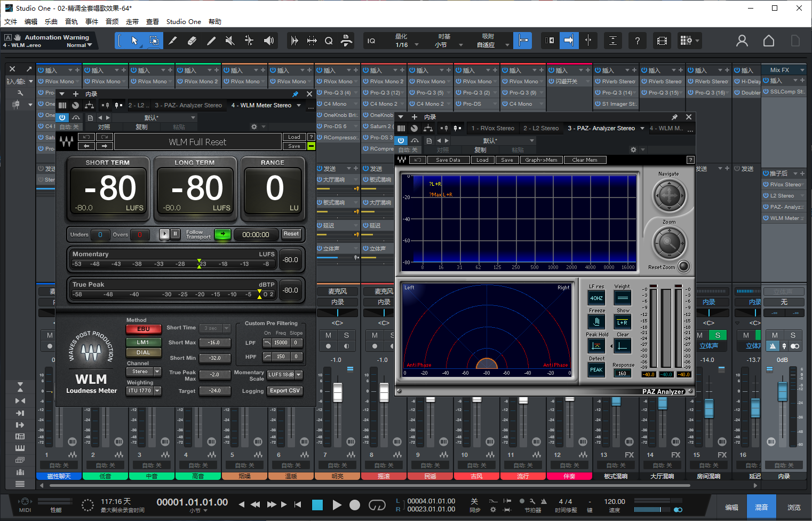Open the Momentary Scale LUFS 18dB dropdown

click(285, 375)
